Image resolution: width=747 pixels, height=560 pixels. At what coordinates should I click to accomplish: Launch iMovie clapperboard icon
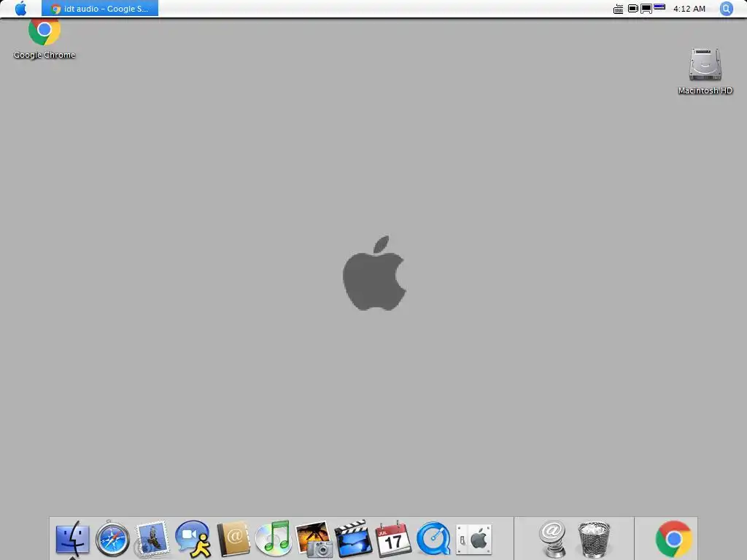pos(353,539)
